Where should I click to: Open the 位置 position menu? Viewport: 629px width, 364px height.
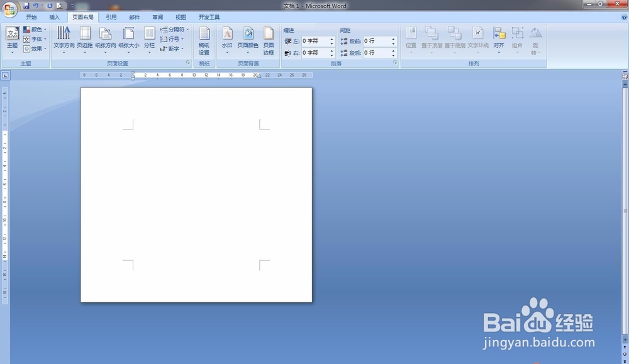pyautogui.click(x=411, y=40)
